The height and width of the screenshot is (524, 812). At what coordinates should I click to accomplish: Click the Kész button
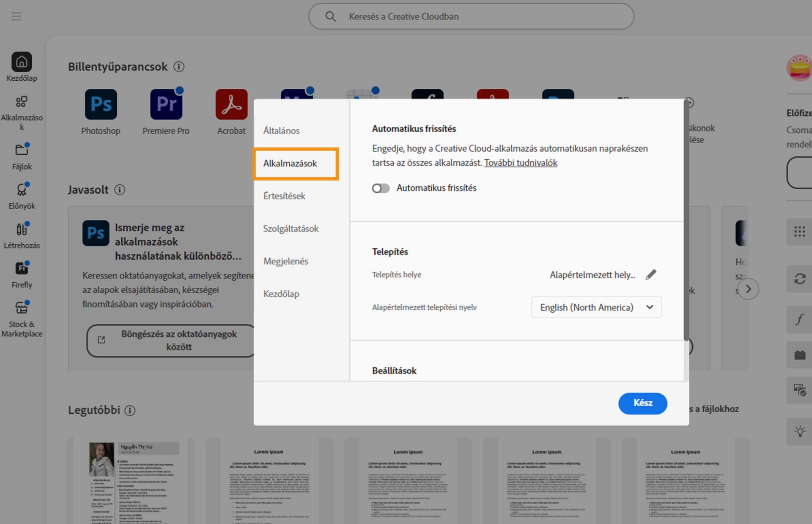click(x=642, y=403)
